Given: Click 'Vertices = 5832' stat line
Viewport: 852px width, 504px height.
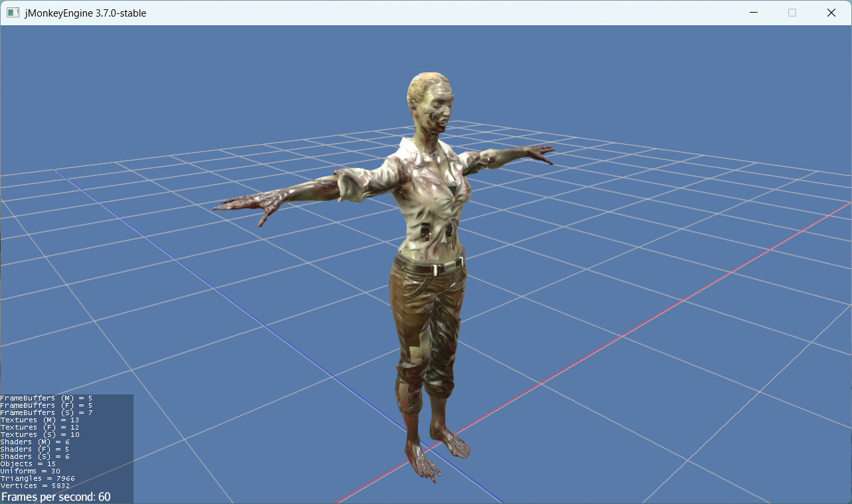Looking at the screenshot, I should (x=35, y=486).
